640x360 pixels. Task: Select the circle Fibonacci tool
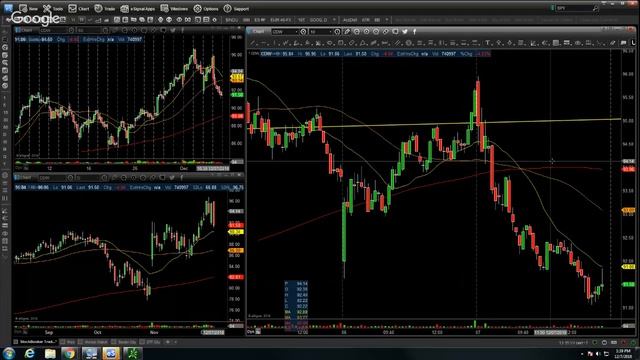pos(409,43)
